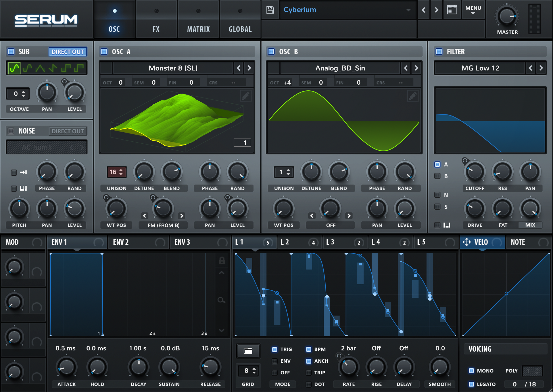Viewport: 553px width, 392px height.
Task: Toggle the LFO TRIG mode checkbox
Action: tap(275, 349)
